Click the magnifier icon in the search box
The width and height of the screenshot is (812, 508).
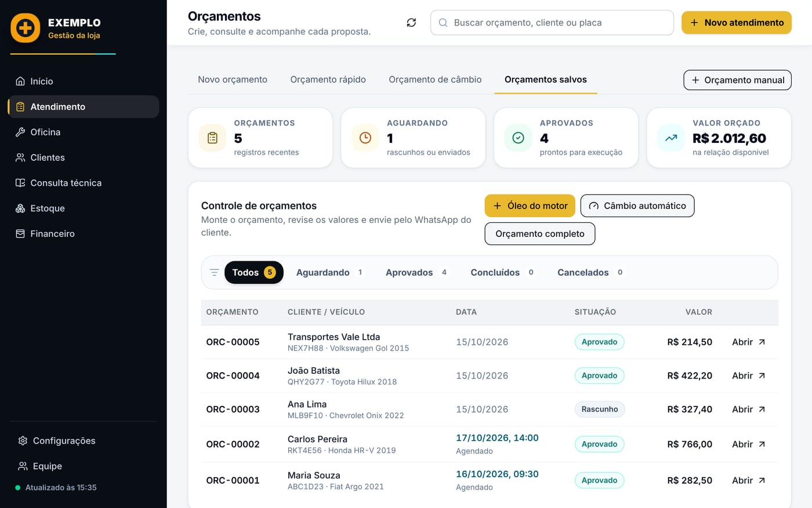click(x=443, y=23)
